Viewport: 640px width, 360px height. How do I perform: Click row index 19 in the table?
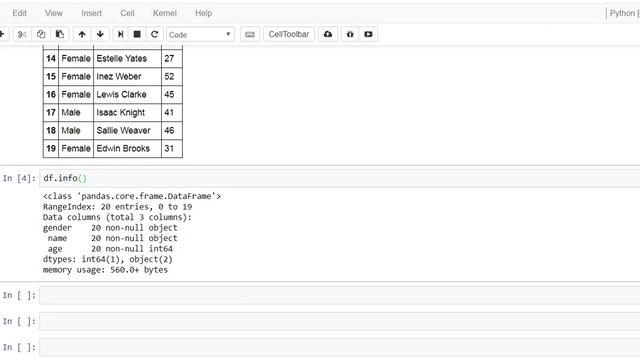[51, 148]
